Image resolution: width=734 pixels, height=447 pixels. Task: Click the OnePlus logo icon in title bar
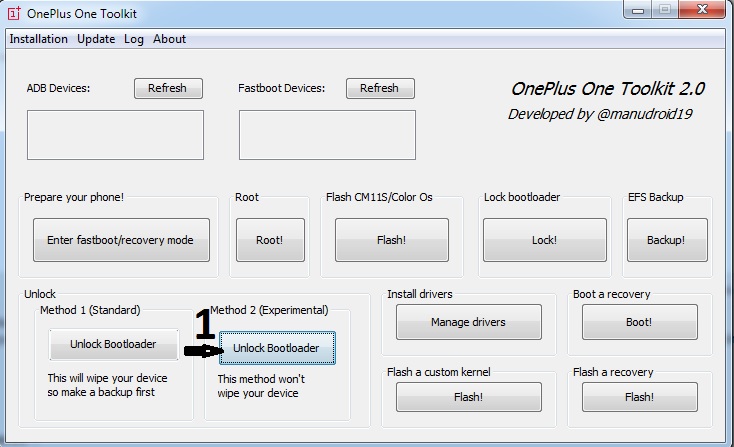point(14,13)
